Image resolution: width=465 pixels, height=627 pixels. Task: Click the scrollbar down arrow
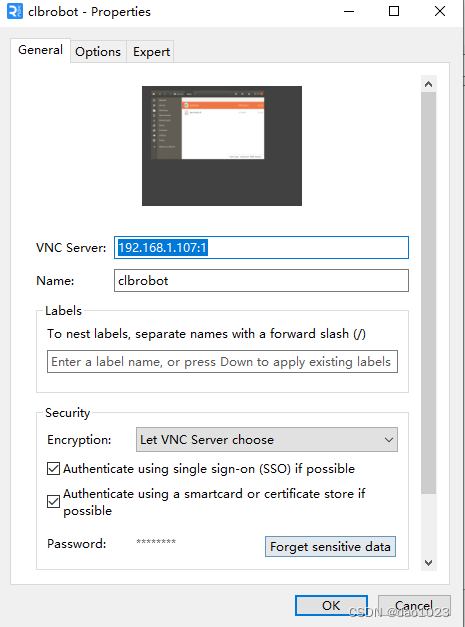tap(428, 563)
